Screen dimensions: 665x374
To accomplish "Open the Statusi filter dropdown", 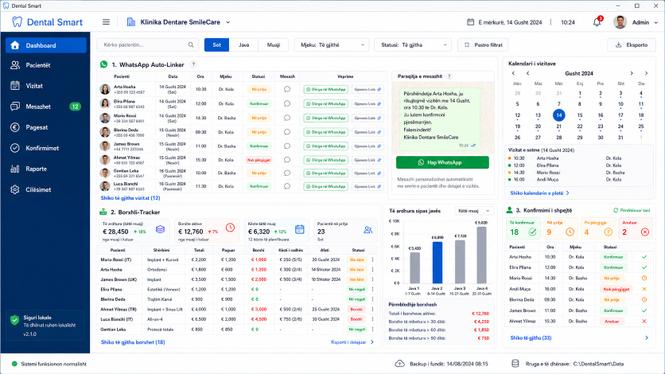I will click(x=413, y=45).
